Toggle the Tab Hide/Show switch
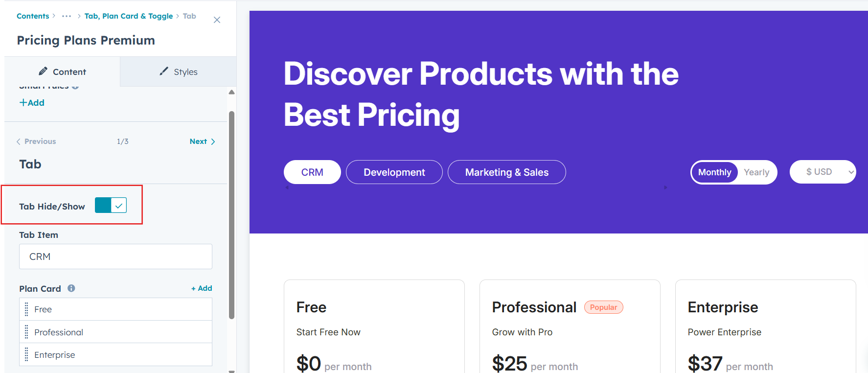 (x=111, y=206)
